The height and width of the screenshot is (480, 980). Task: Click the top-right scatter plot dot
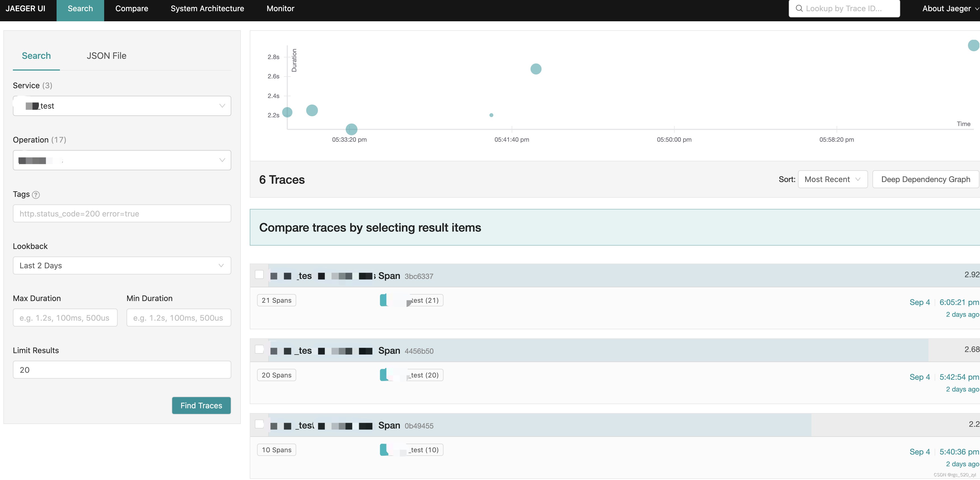pos(973,45)
